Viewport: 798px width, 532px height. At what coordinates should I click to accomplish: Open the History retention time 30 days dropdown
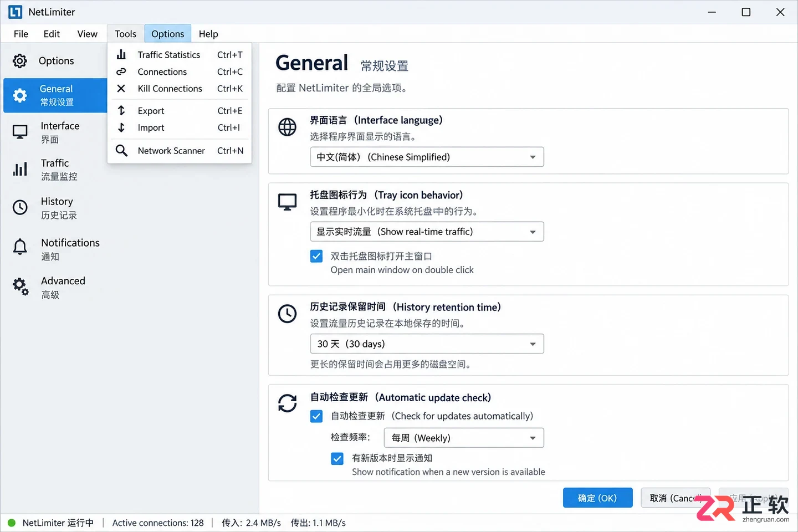[x=427, y=344]
